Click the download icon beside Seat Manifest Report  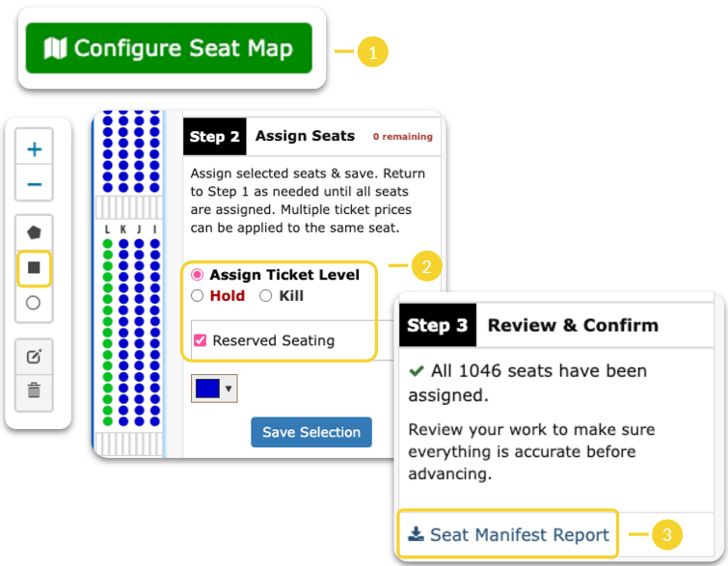(417, 535)
